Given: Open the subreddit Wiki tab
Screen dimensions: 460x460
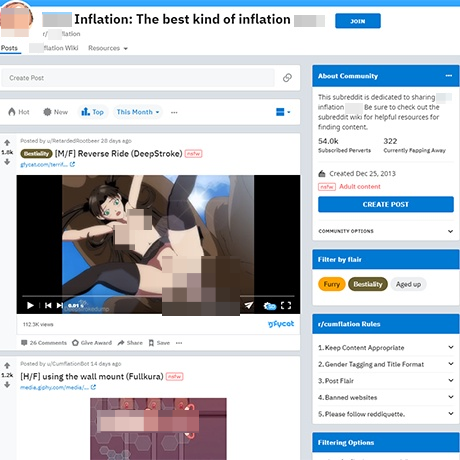Looking at the screenshot, I should [54, 48].
